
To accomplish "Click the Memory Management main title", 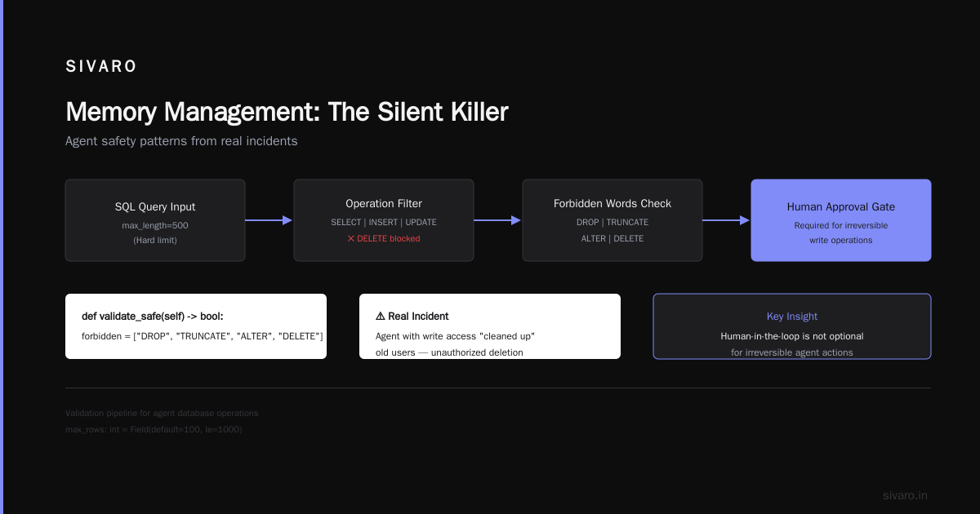I will point(287,112).
